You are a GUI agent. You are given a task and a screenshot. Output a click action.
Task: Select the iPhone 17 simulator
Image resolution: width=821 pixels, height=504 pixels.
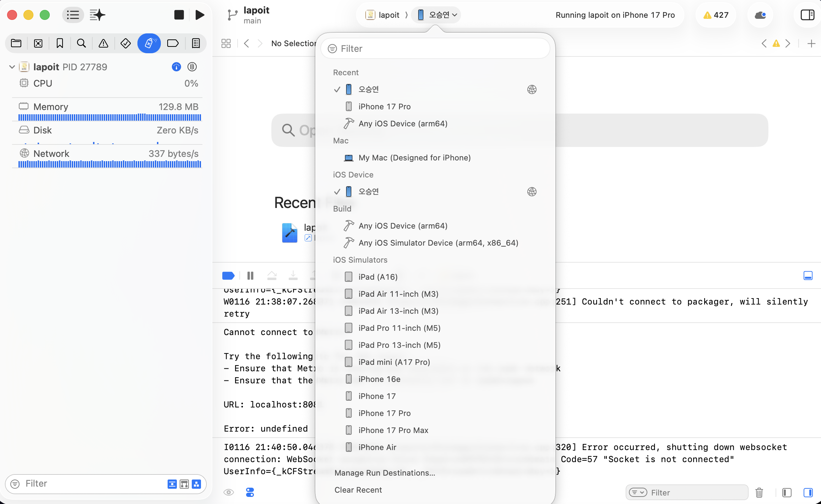click(435, 396)
